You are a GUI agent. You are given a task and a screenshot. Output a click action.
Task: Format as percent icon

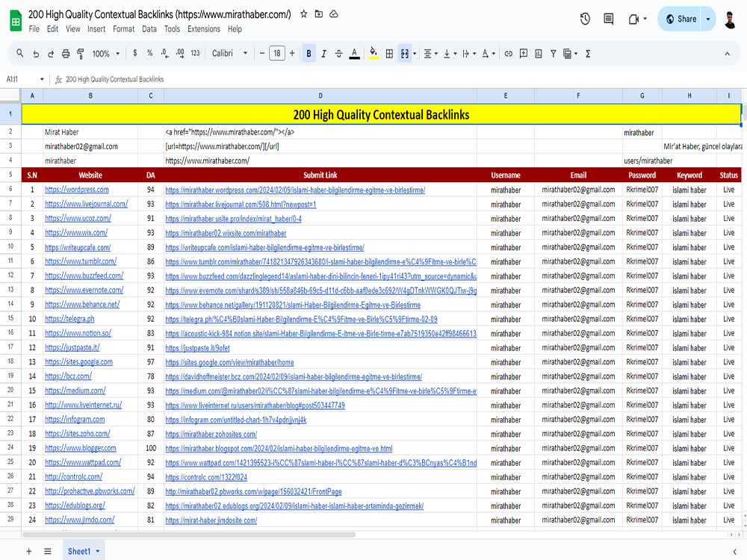149,53
